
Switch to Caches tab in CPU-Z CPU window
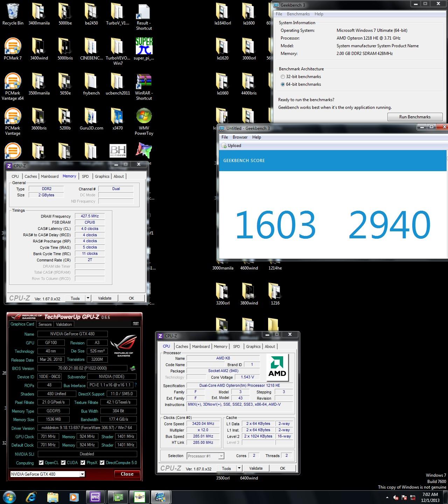coord(182,346)
